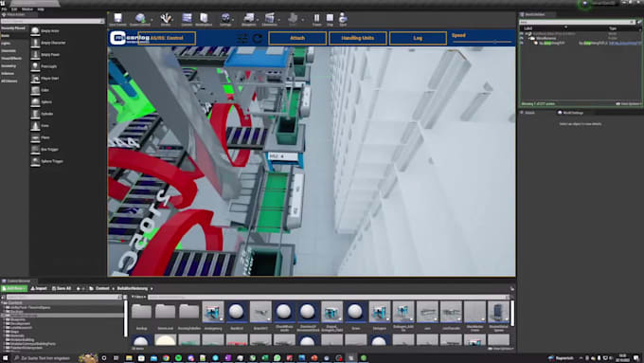Open the Help menu

click(41, 9)
